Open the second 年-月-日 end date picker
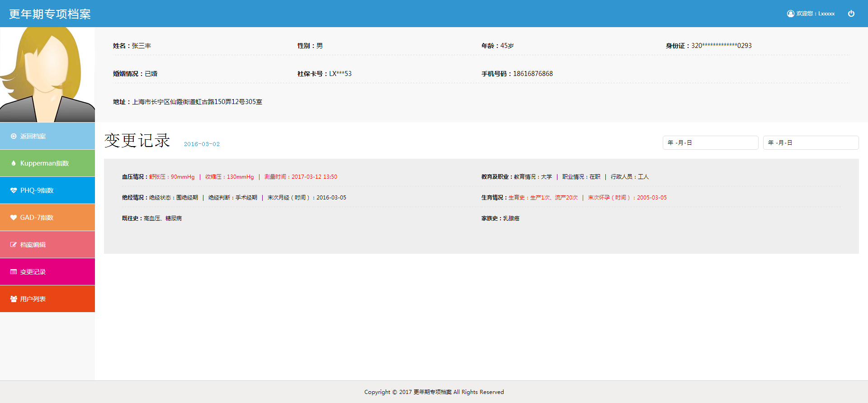The image size is (868, 403). [810, 142]
